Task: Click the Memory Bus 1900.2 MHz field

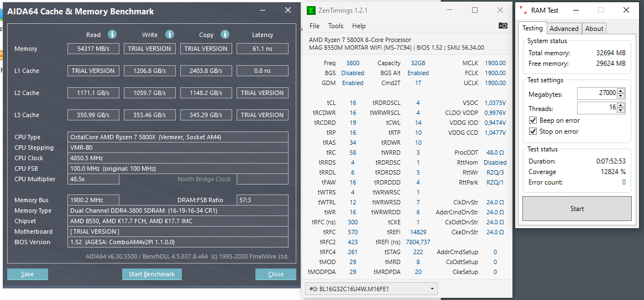Action: [x=93, y=200]
